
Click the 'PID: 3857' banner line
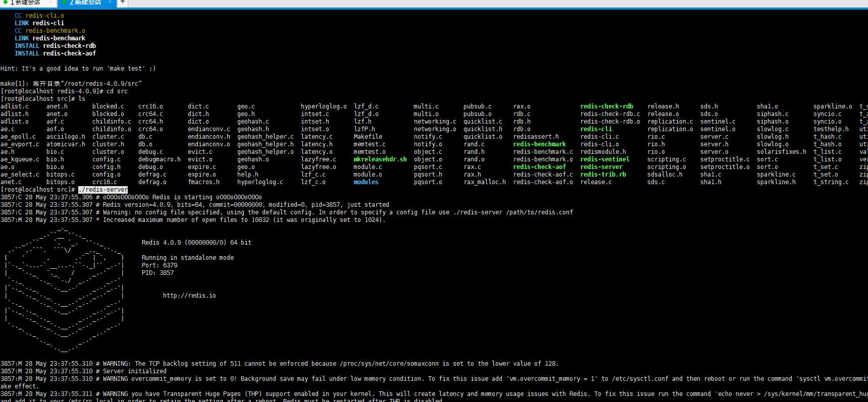coord(158,273)
